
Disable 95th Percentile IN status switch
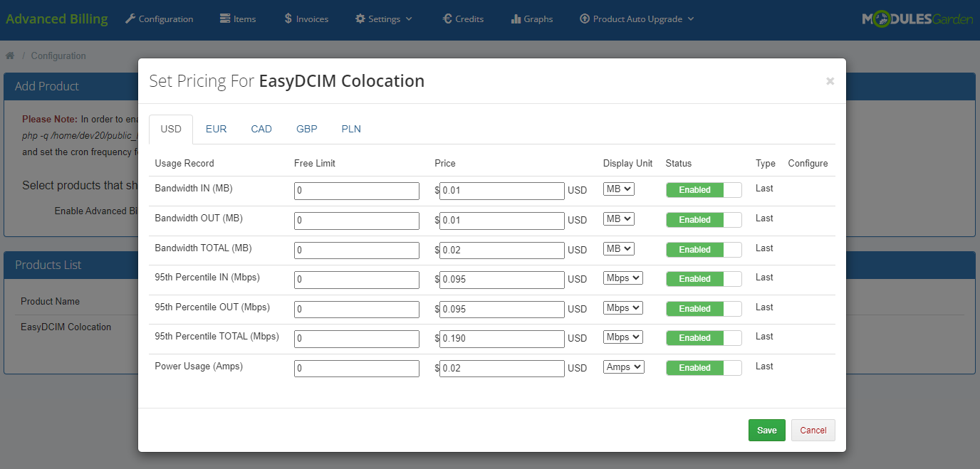coord(704,279)
